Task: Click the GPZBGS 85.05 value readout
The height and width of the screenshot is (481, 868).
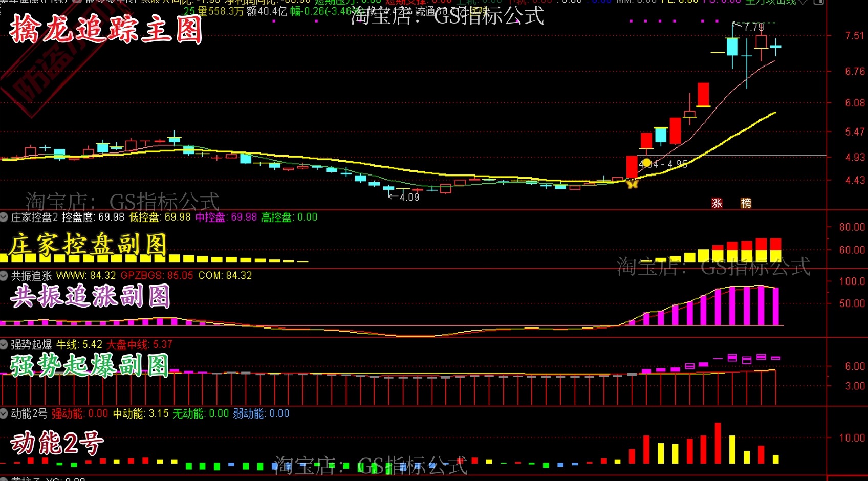Action: (157, 276)
